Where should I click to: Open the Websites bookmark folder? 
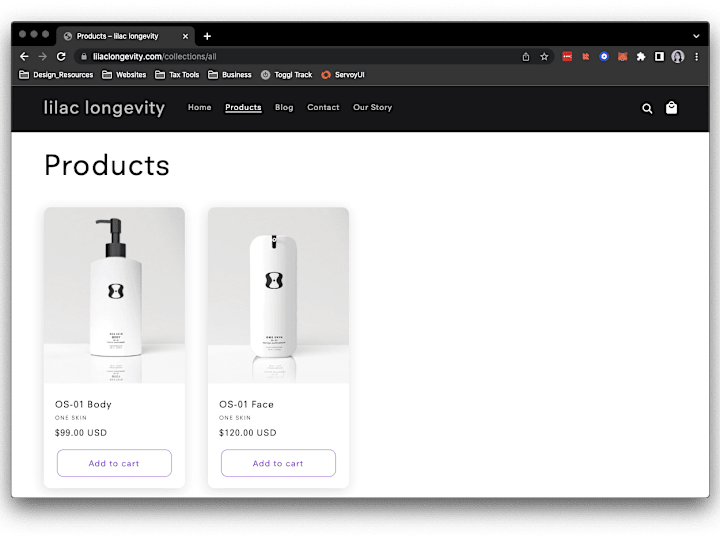(124, 75)
